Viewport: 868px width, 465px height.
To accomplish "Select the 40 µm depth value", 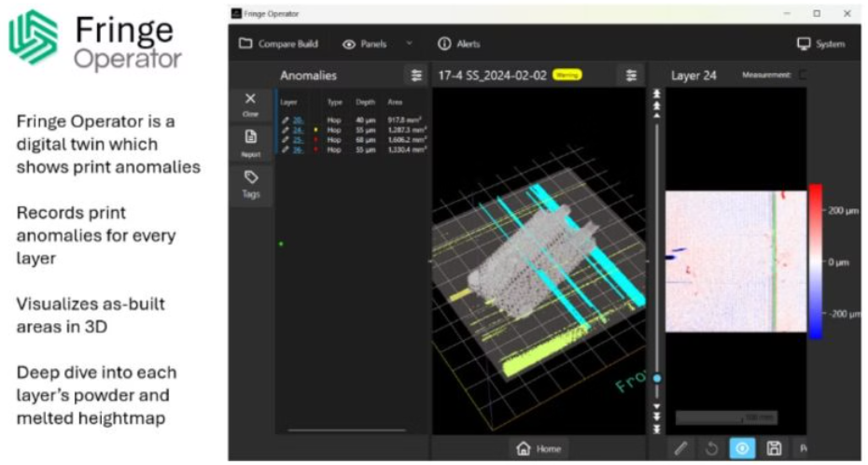I will pos(365,120).
